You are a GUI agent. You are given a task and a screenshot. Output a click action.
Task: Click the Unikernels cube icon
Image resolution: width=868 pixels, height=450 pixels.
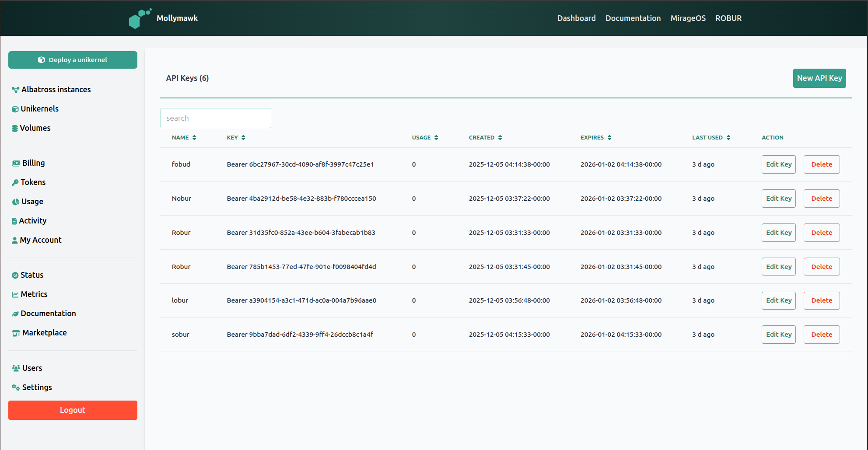click(x=15, y=109)
